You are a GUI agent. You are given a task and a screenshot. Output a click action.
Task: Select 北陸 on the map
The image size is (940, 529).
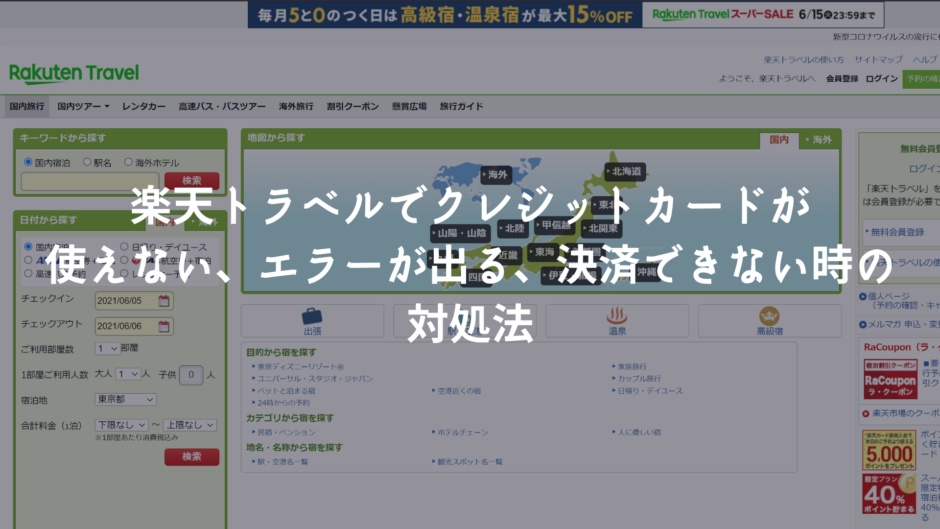click(513, 229)
